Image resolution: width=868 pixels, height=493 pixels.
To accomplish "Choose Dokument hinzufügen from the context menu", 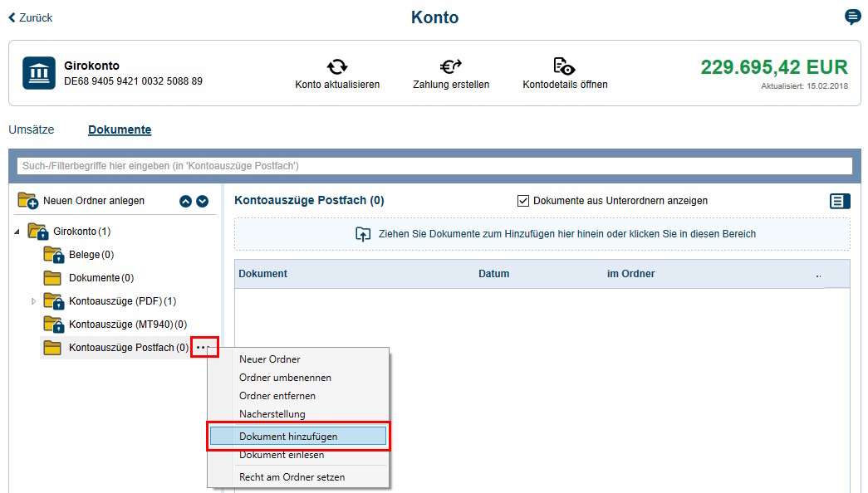I will [x=290, y=435].
